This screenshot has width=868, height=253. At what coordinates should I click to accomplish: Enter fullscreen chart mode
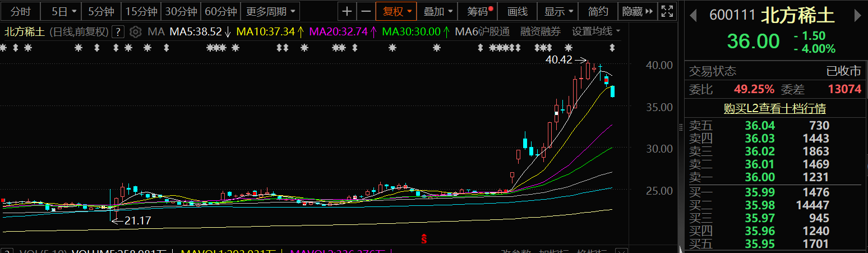(667, 11)
